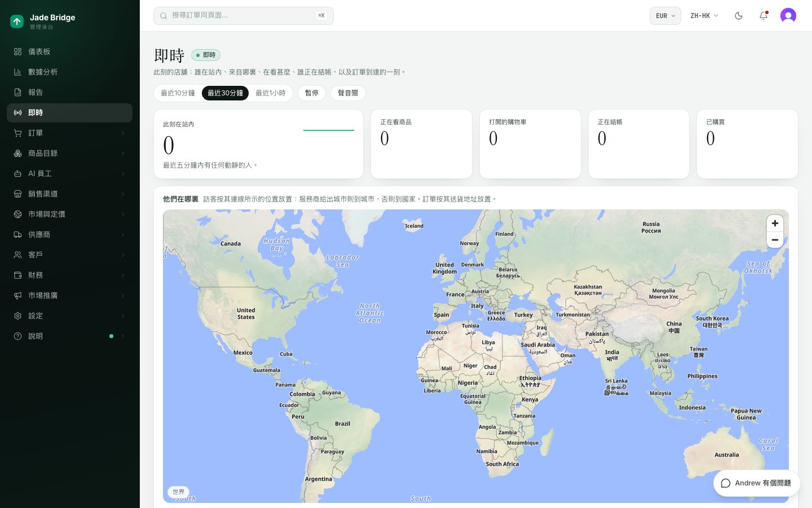Open 儀表板 in the sidebar
Image resolution: width=812 pixels, height=508 pixels.
(69, 52)
